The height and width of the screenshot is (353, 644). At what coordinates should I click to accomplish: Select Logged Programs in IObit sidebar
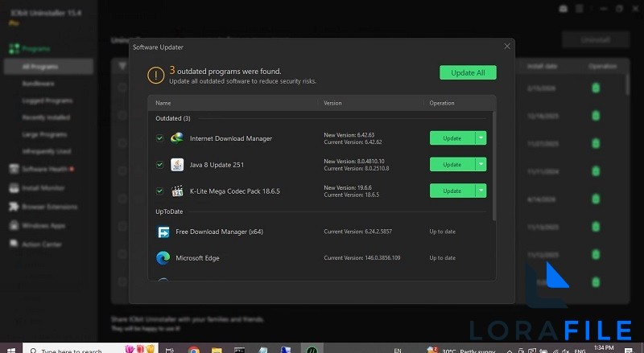pyautogui.click(x=47, y=101)
